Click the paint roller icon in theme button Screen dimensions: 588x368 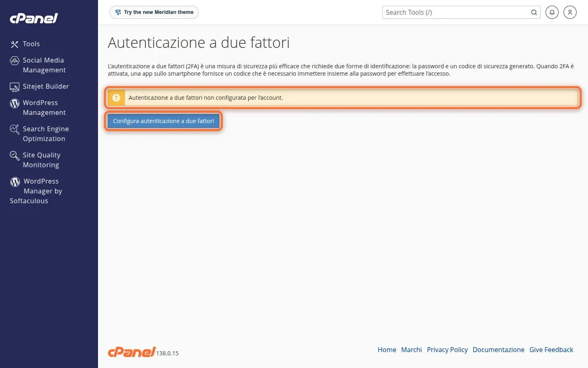pyautogui.click(x=118, y=12)
